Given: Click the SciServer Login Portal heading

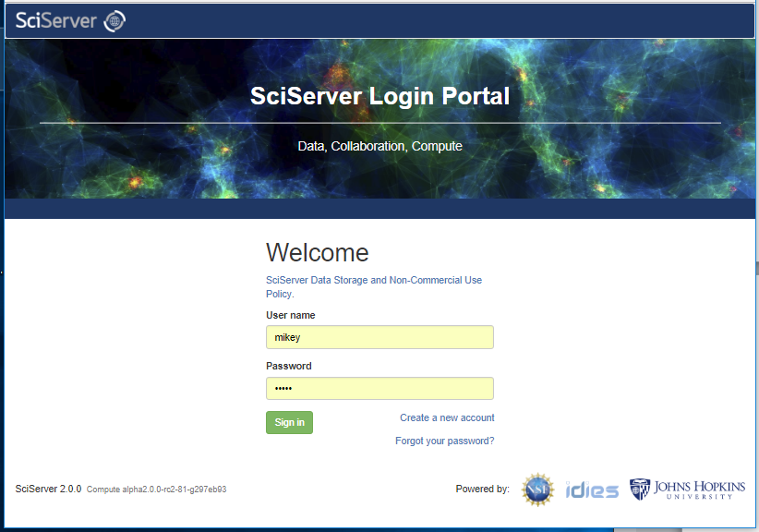Looking at the screenshot, I should (379, 96).
